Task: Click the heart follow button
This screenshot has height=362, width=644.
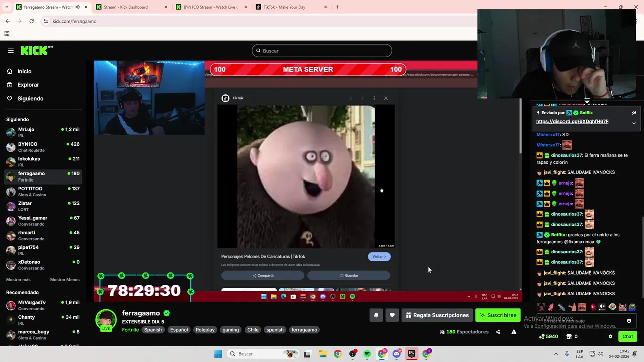Action: pyautogui.click(x=392, y=315)
